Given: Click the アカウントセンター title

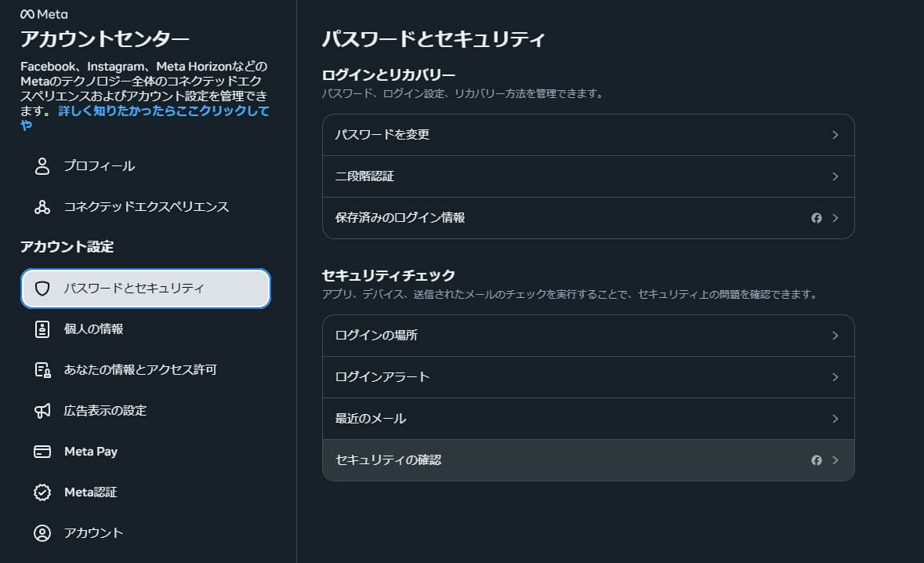Looking at the screenshot, I should click(x=105, y=39).
